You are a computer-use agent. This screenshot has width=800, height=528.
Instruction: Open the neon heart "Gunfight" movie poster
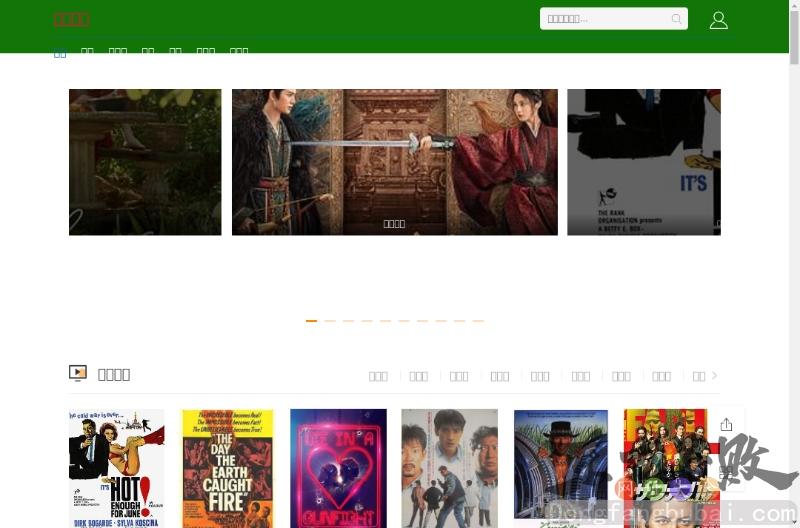point(338,467)
